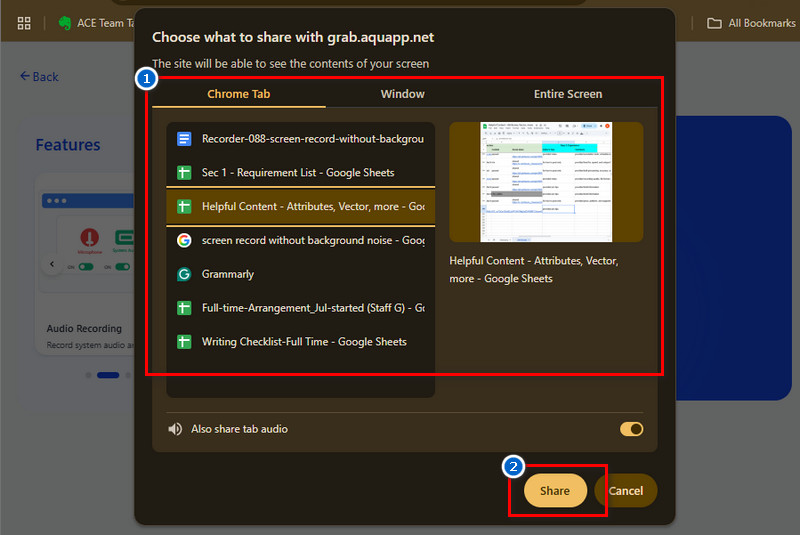Select screen record without background noise entry
Screen dimensions: 800x535
[301, 240]
